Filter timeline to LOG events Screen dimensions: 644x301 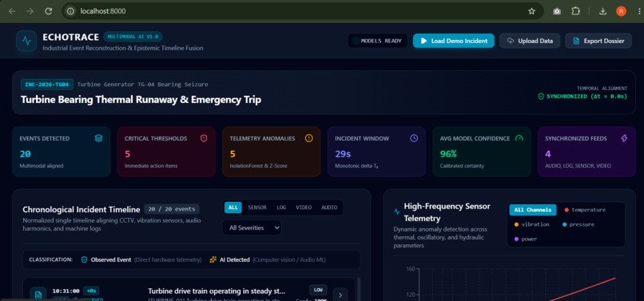(281, 208)
